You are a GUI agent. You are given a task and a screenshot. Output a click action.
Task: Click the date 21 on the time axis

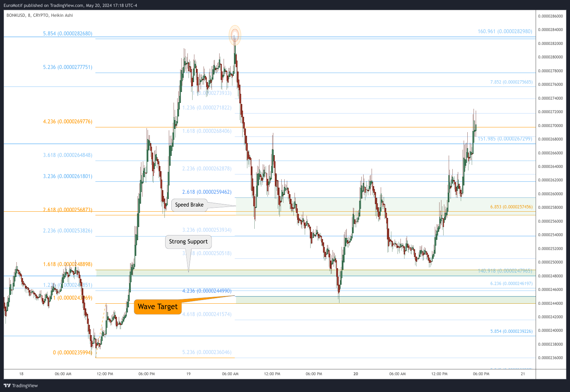(x=523, y=374)
